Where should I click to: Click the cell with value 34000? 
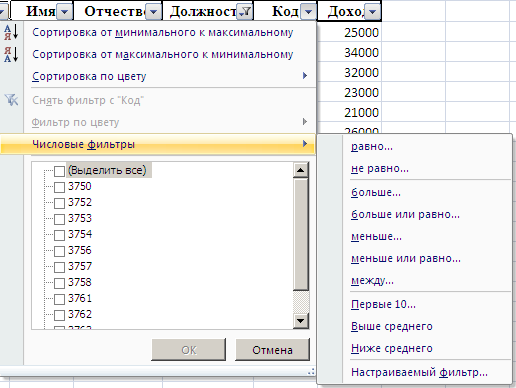(349, 52)
